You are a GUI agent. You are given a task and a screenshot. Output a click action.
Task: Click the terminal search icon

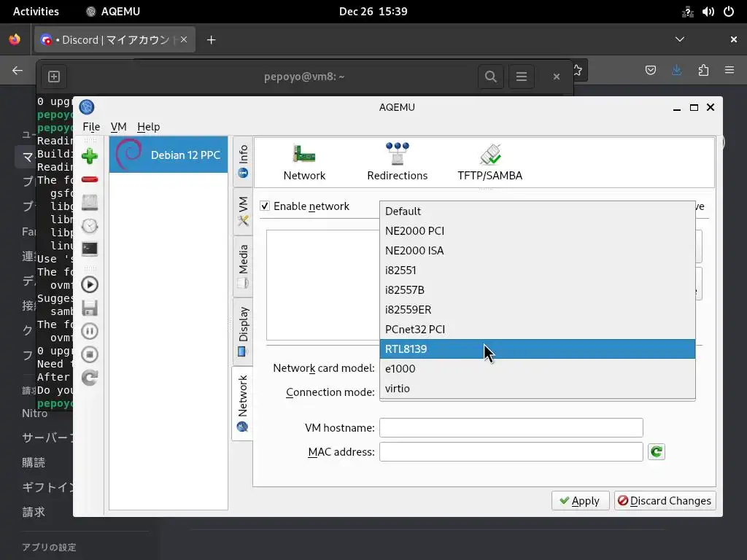(x=491, y=77)
